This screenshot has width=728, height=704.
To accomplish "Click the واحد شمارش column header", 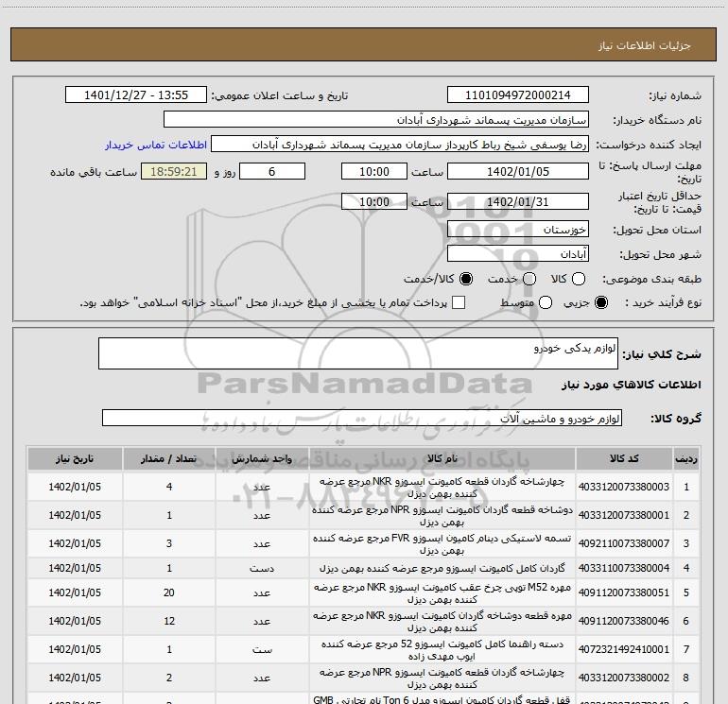I will click(x=262, y=458).
